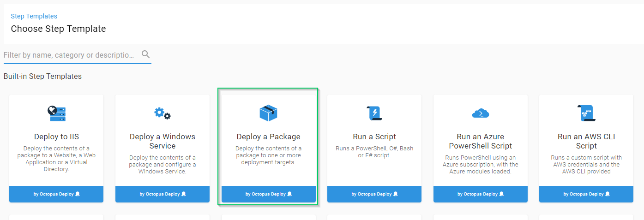Select the box icon for Deploy a Package
The image size is (644, 220).
pos(268,113)
